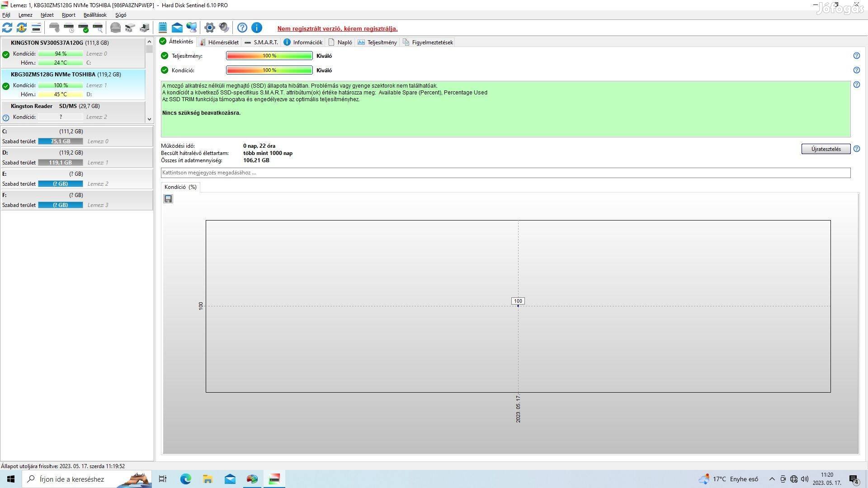This screenshot has height=488, width=868.
Task: Open Microsoft Edge from the taskbar
Action: coord(185,479)
